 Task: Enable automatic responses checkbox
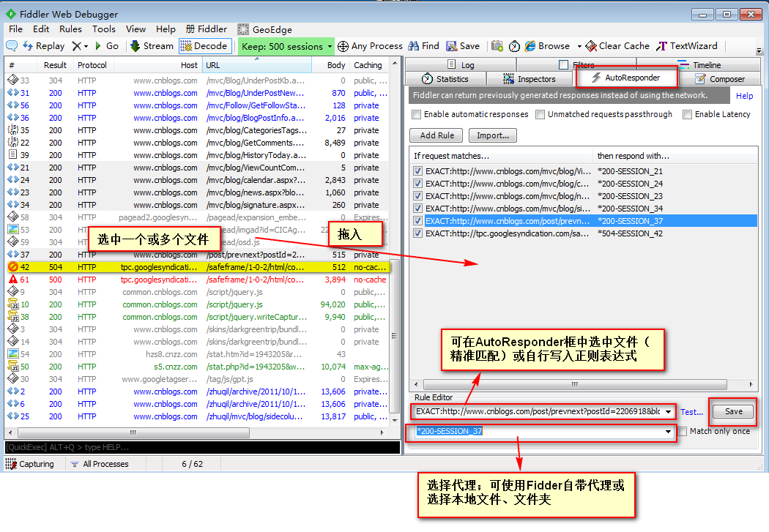coord(417,114)
